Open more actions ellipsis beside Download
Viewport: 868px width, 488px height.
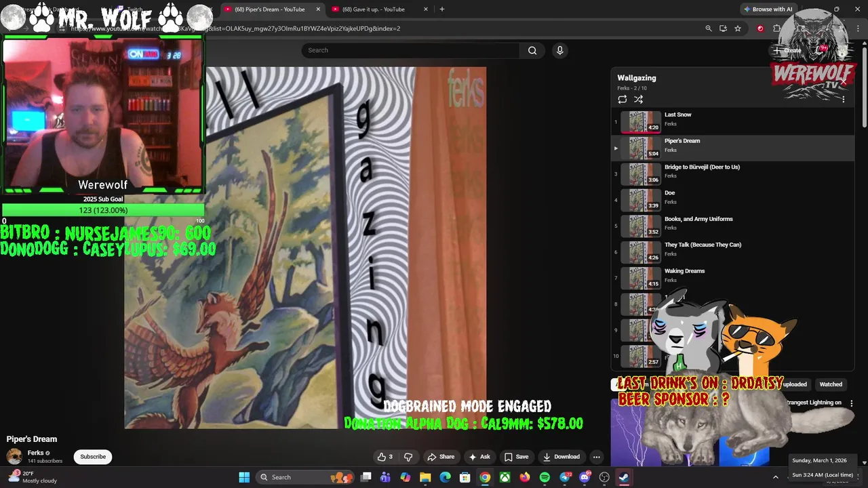(x=597, y=457)
